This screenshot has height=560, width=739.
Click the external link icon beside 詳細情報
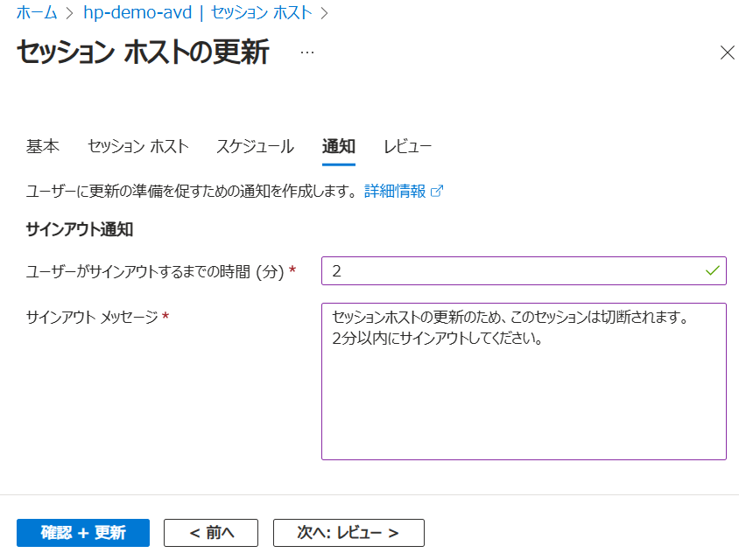tap(438, 192)
